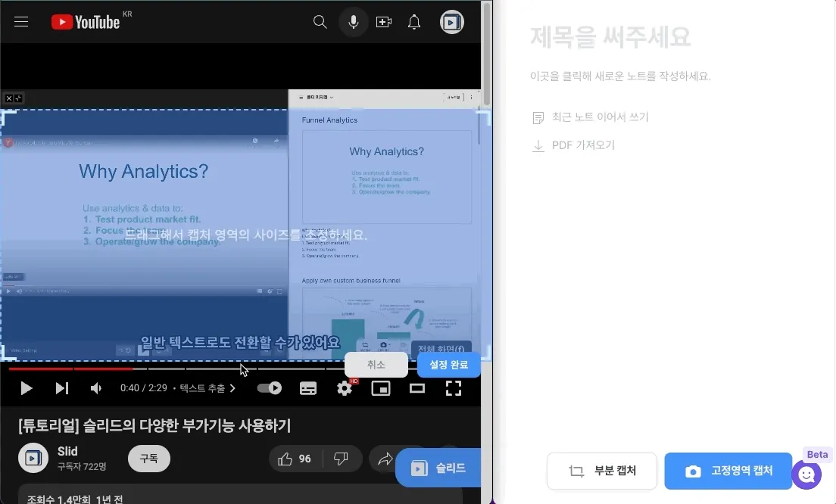The image size is (836, 504).
Task: Open the notifications bell
Action: coord(414,22)
